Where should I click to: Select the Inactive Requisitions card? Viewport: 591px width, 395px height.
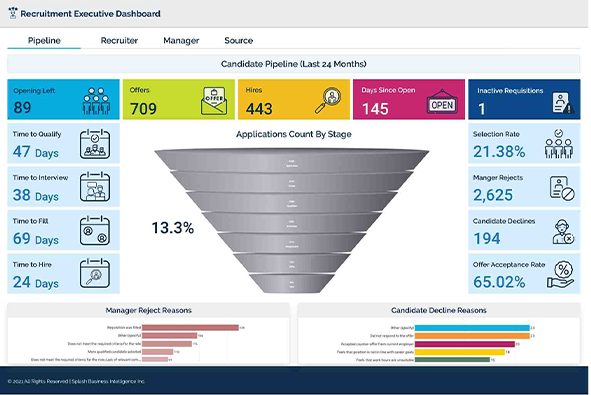click(x=524, y=99)
